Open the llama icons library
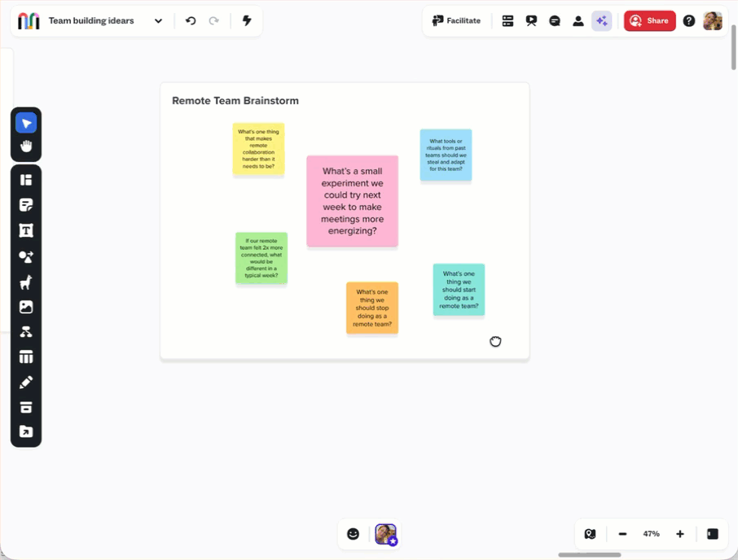The width and height of the screenshot is (738, 560). (26, 282)
